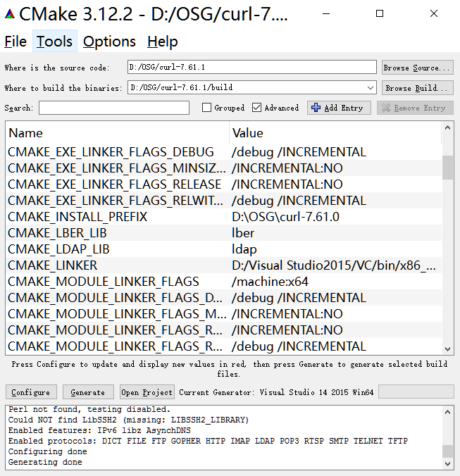Select the CMAKE_LBER_LIB entry
Viewport: 460px width, 476px height.
coord(57,233)
